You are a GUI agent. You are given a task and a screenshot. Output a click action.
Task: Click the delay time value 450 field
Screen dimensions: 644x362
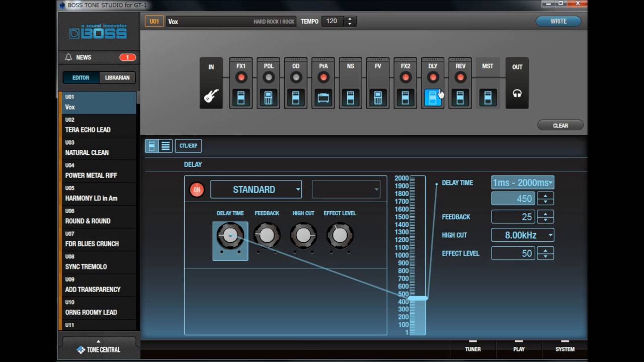coord(513,198)
